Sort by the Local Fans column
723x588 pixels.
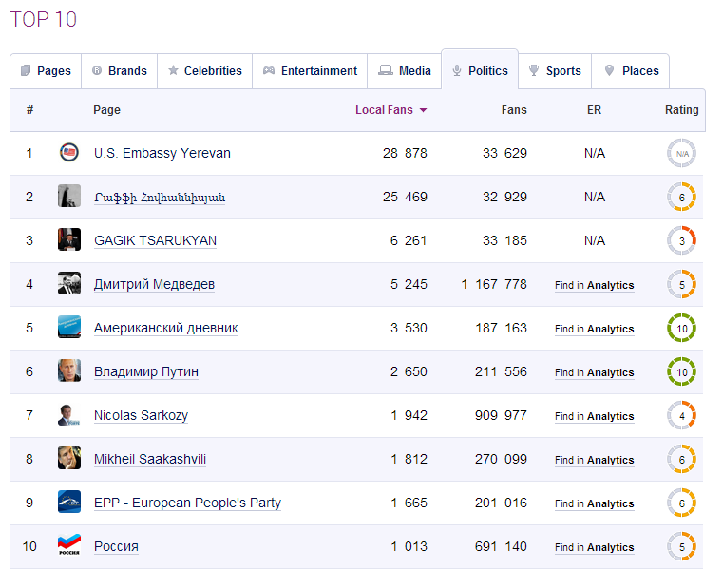pyautogui.click(x=384, y=110)
